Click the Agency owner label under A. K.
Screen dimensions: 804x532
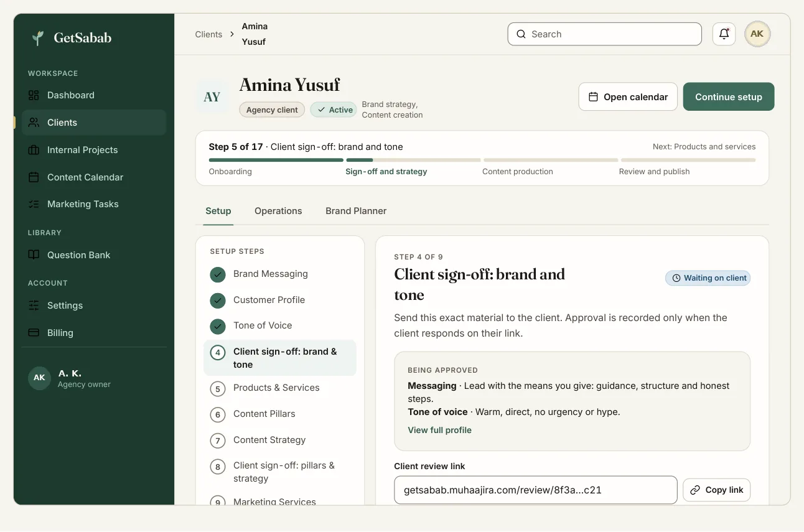(84, 385)
